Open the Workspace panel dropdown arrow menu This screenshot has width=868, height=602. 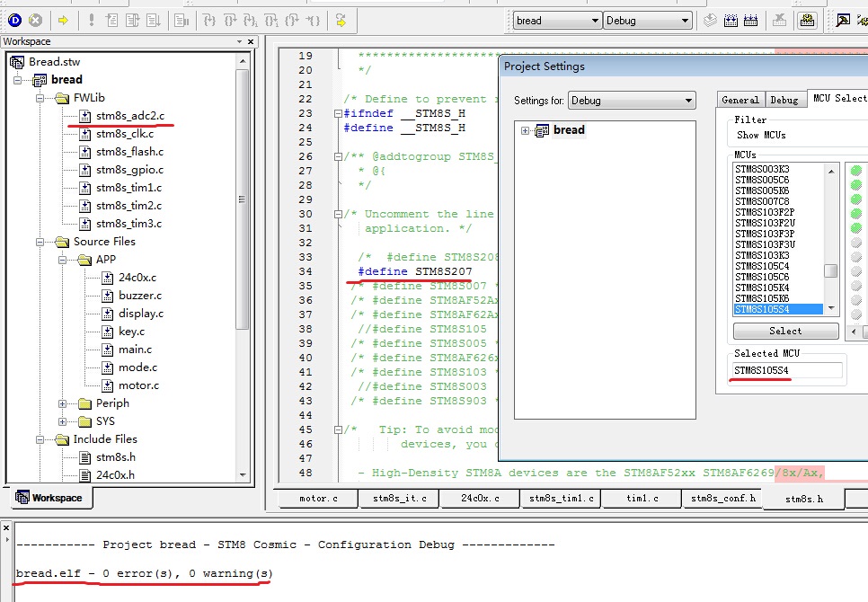[x=239, y=41]
